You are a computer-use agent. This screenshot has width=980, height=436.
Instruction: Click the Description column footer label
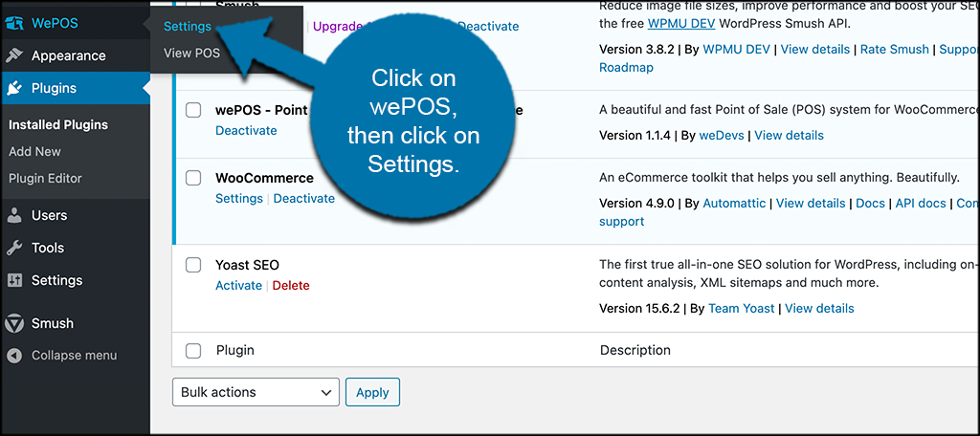635,350
